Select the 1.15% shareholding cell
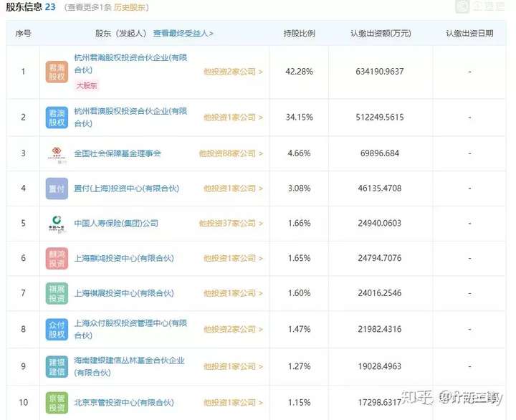 pyautogui.click(x=299, y=403)
